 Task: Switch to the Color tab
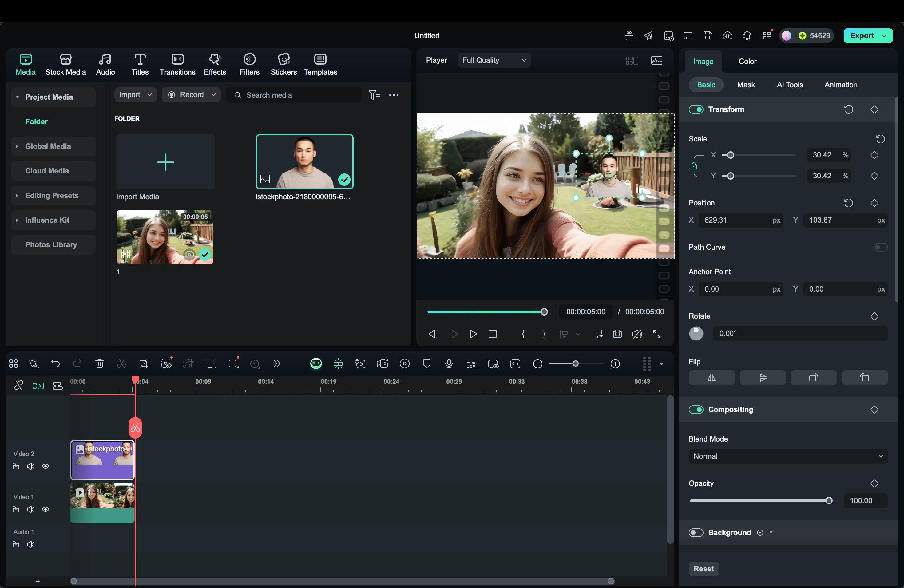click(x=747, y=61)
